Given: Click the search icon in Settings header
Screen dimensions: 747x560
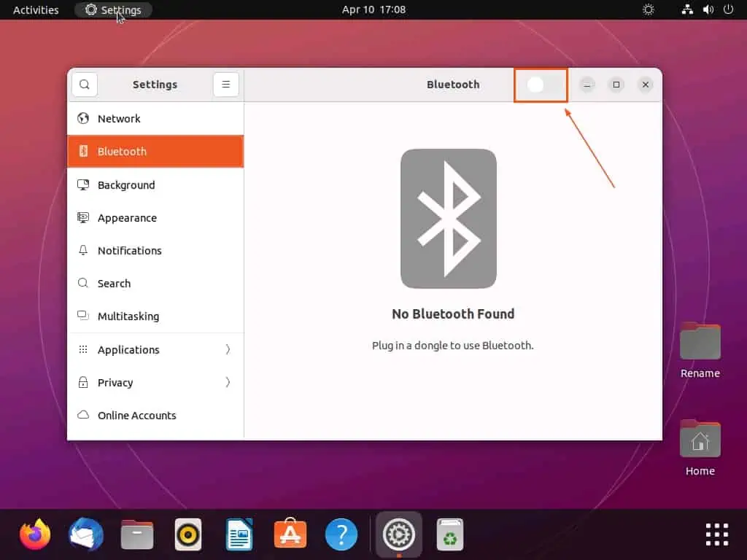Looking at the screenshot, I should pos(85,85).
